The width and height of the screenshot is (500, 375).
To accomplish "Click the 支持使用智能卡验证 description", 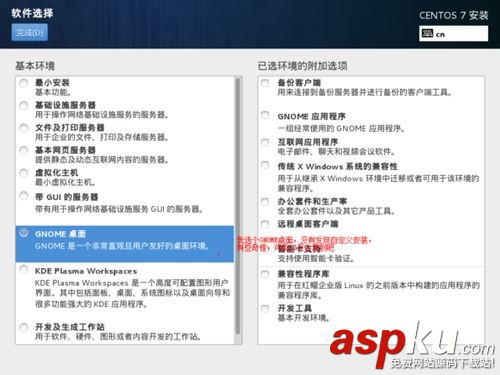I will pyautogui.click(x=316, y=258).
